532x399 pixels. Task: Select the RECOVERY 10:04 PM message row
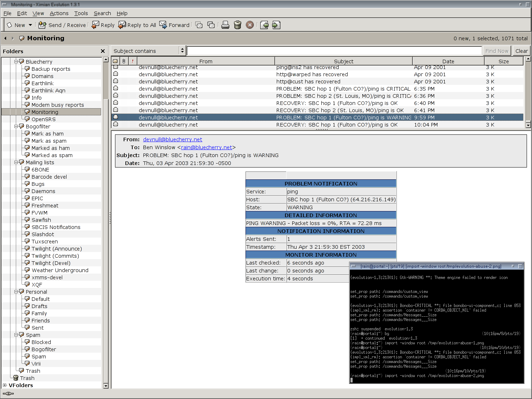point(318,125)
